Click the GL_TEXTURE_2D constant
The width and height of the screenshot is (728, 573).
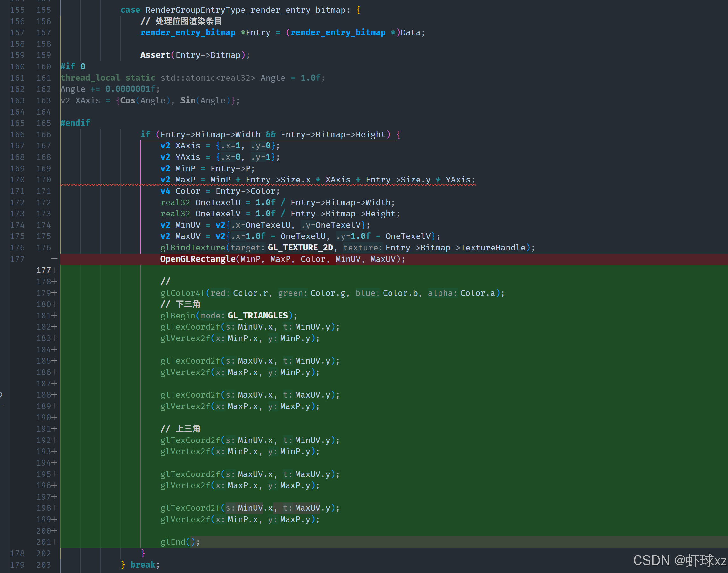pyautogui.click(x=300, y=248)
